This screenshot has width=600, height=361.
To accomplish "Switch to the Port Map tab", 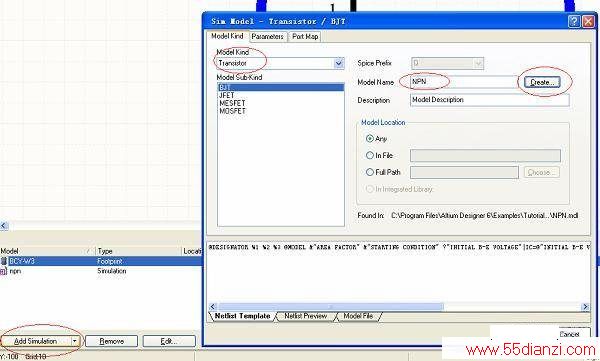I will tap(305, 36).
